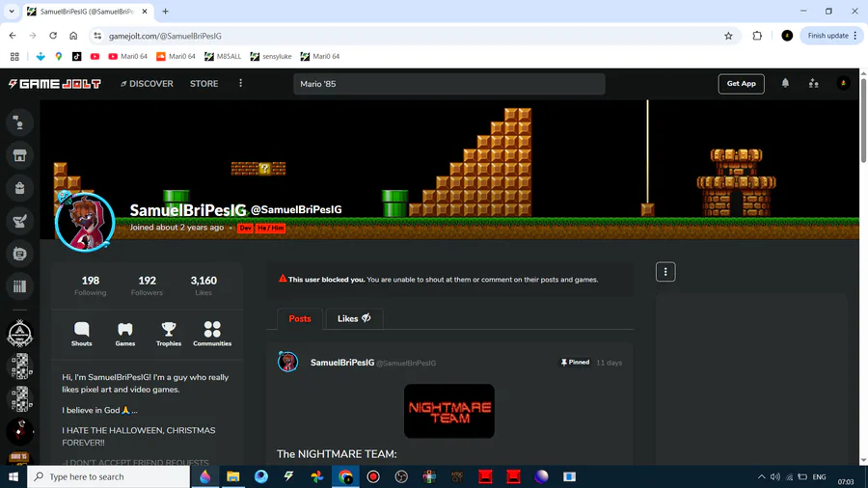Click the ENG language indicator

(x=819, y=477)
